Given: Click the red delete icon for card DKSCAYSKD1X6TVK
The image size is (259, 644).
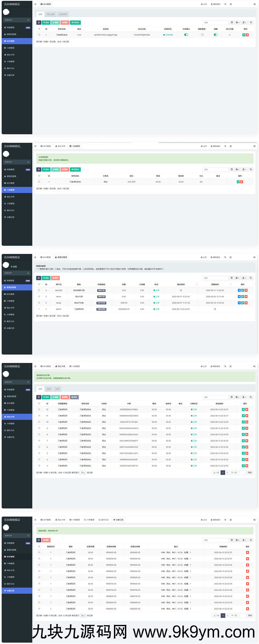Looking at the screenshot, I should [247, 466].
